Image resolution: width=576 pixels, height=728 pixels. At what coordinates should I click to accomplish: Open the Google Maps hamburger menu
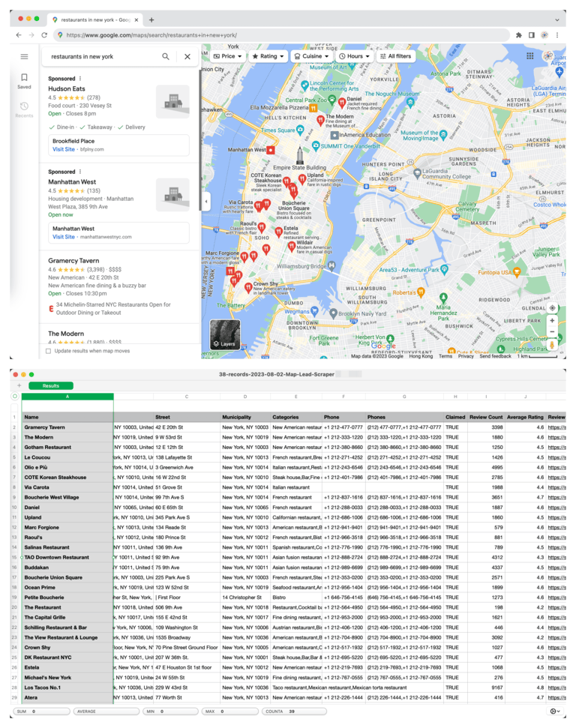(24, 57)
